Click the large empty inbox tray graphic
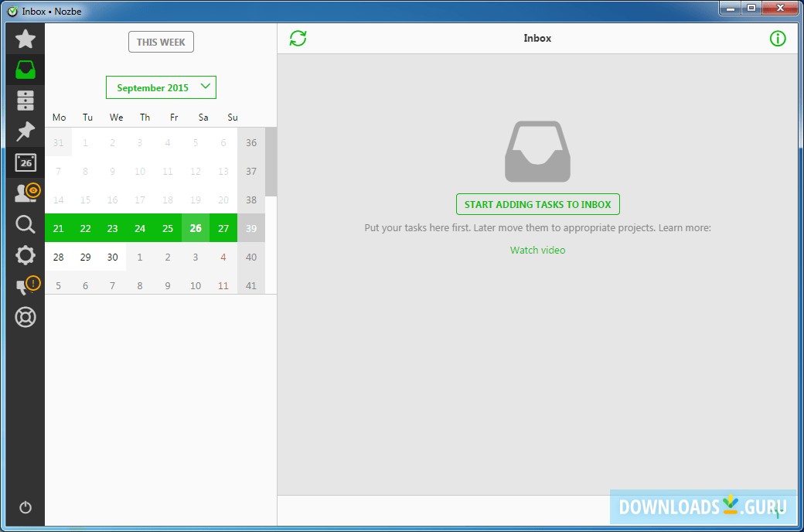The width and height of the screenshot is (804, 532). (x=537, y=152)
